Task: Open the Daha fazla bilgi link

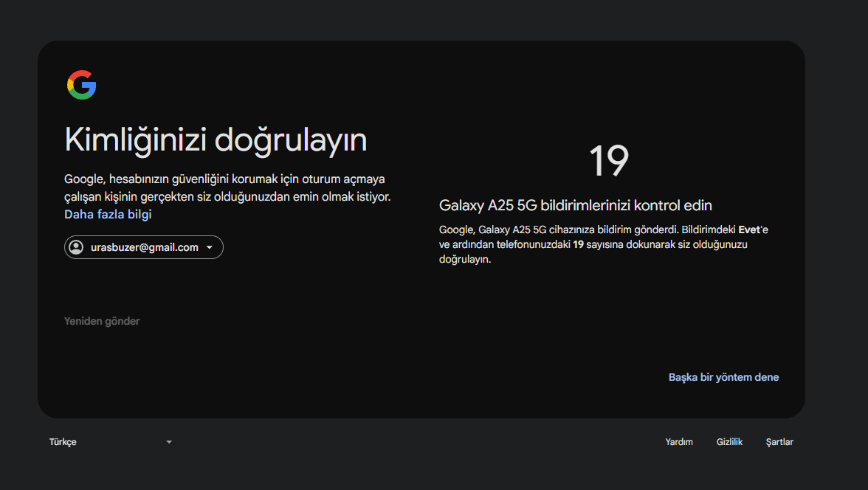Action: click(108, 214)
